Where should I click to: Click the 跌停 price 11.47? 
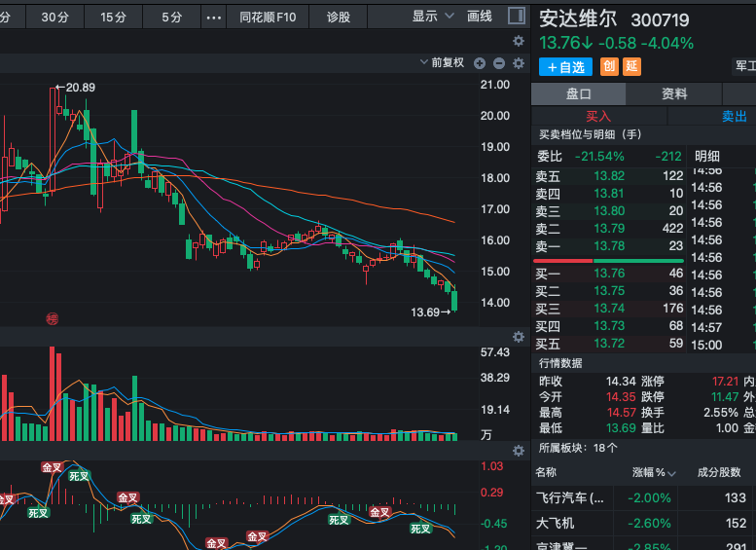[725, 396]
